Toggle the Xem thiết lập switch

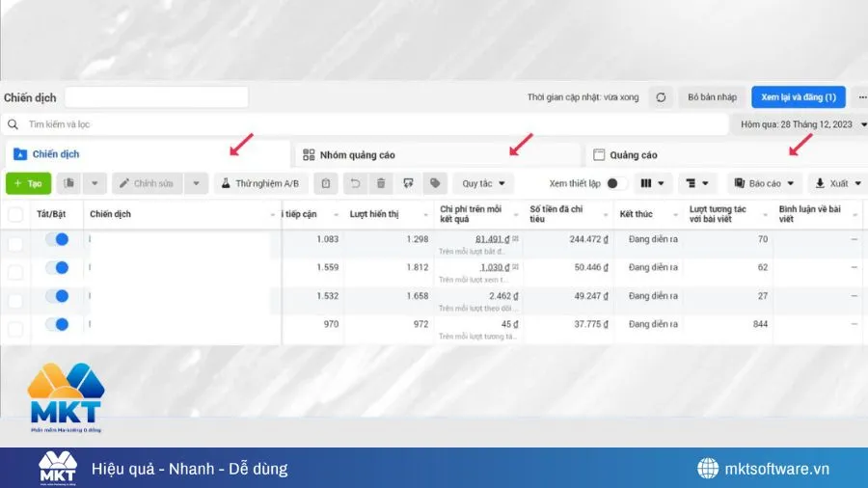point(616,183)
